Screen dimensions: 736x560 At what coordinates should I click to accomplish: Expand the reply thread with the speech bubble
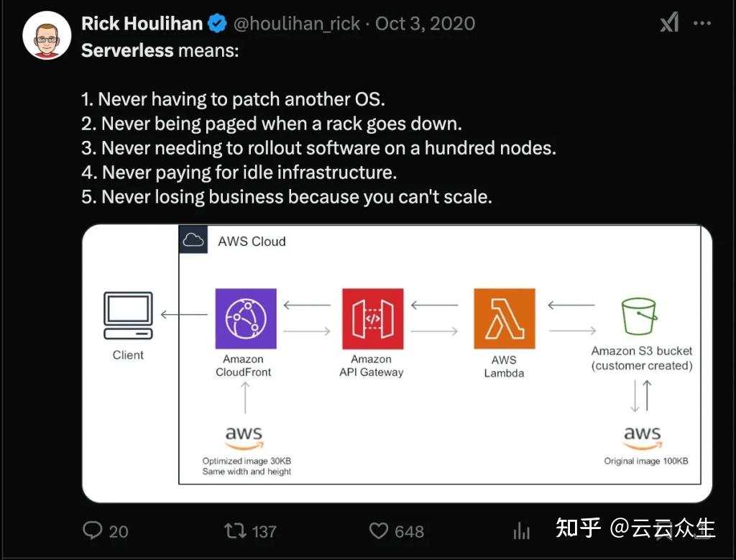pyautogui.click(x=93, y=531)
